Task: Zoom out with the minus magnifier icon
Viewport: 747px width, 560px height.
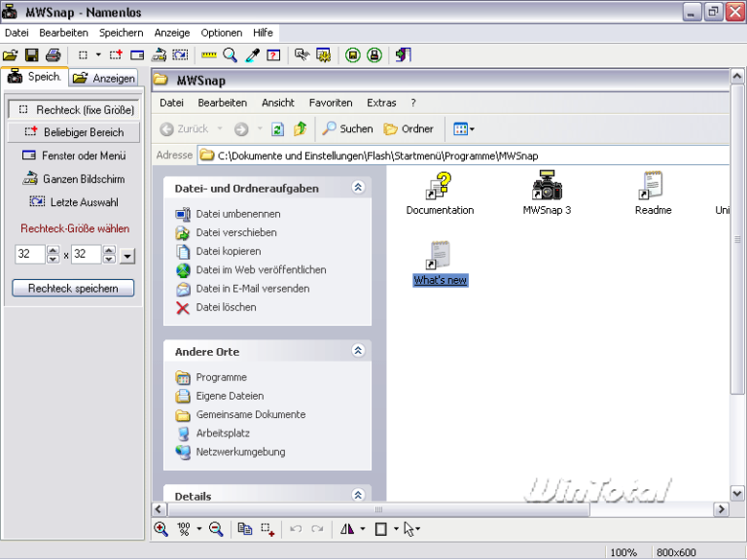Action: 216,529
